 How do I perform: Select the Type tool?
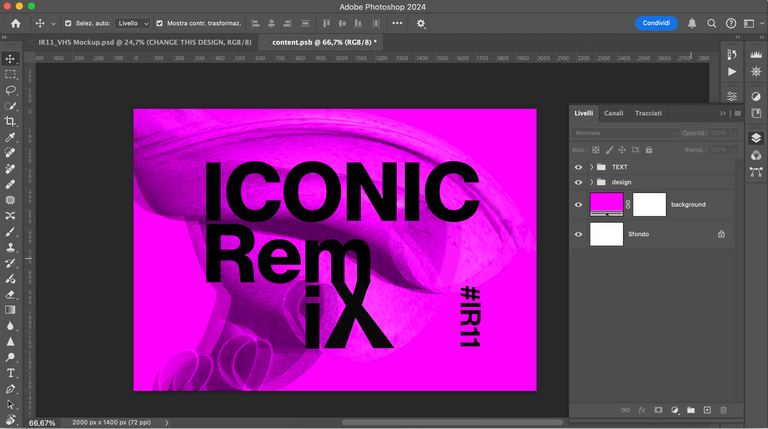pos(10,372)
